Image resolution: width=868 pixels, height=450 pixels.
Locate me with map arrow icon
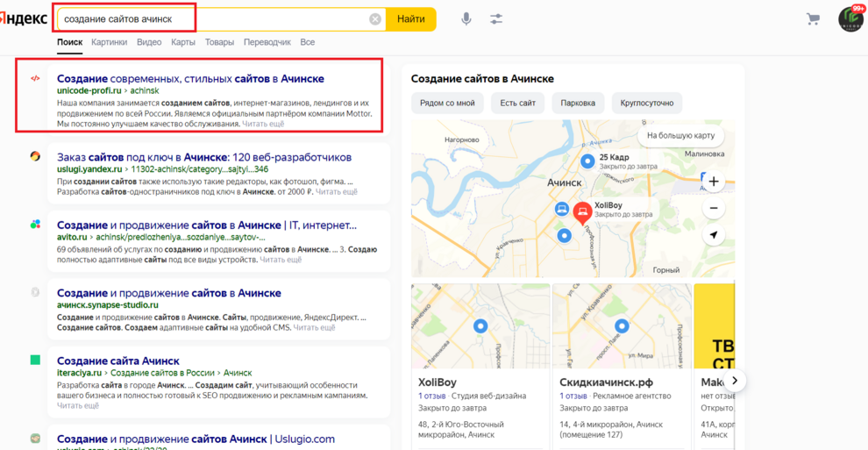click(x=714, y=235)
